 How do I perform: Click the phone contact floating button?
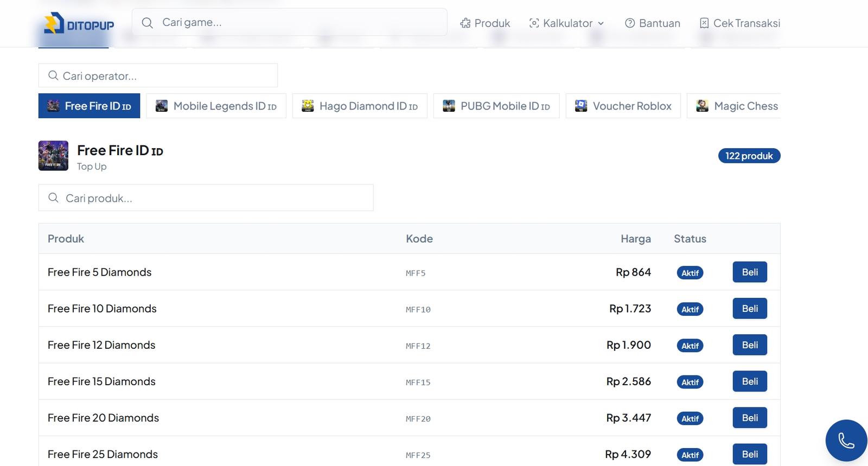pyautogui.click(x=846, y=440)
